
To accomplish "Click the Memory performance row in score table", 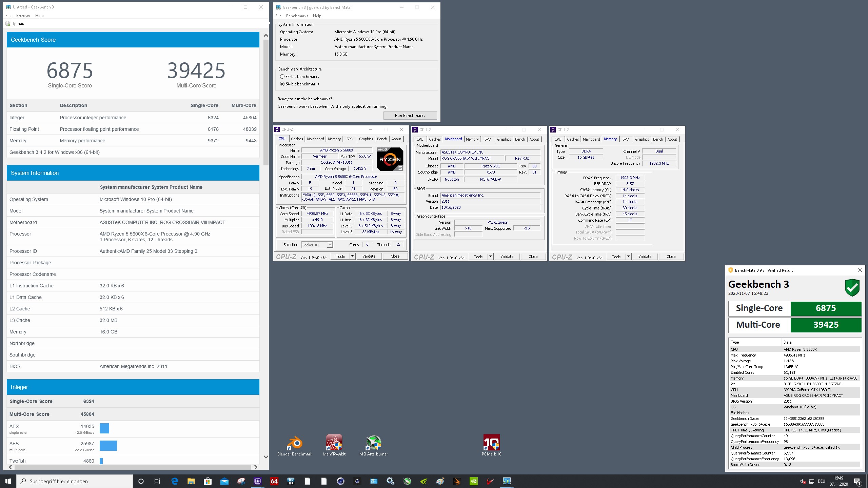I will tap(133, 141).
